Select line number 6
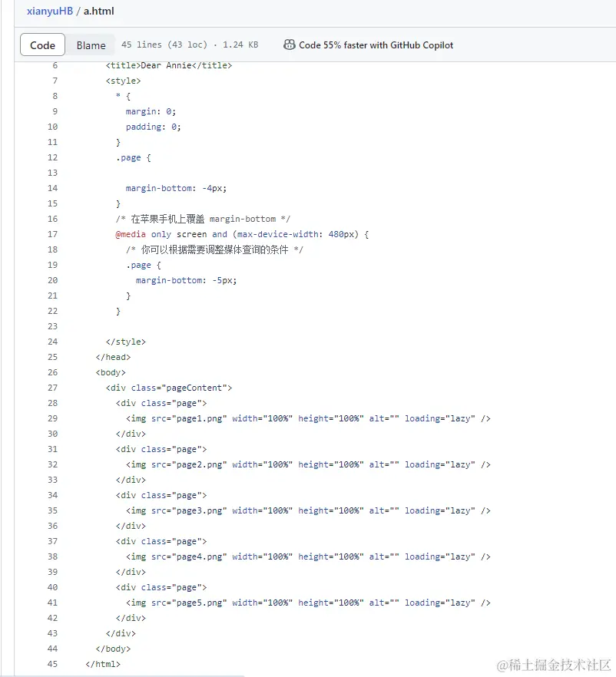616x677 pixels. (55, 65)
